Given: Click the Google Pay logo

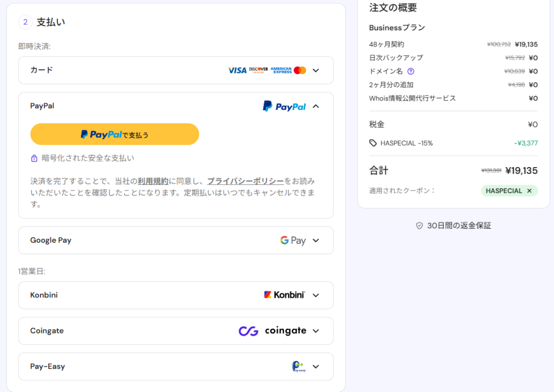Looking at the screenshot, I should tap(293, 241).
